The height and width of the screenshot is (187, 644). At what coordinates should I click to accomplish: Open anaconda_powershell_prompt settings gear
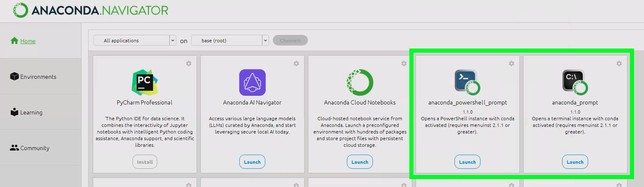(x=512, y=63)
